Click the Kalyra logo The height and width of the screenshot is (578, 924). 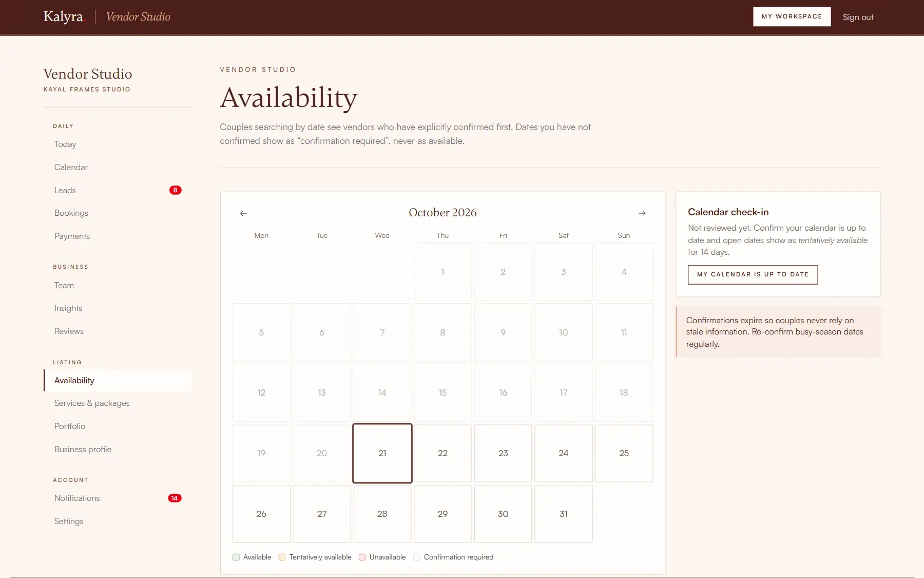(63, 16)
